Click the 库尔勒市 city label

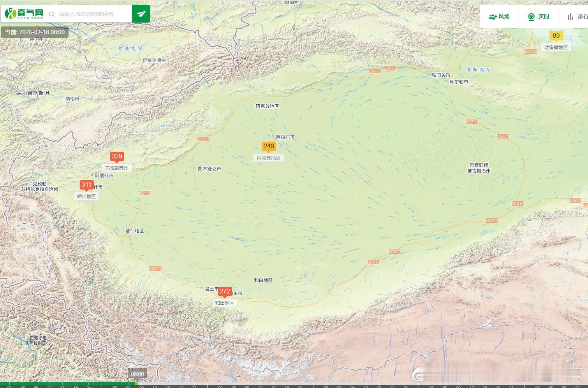(x=459, y=82)
